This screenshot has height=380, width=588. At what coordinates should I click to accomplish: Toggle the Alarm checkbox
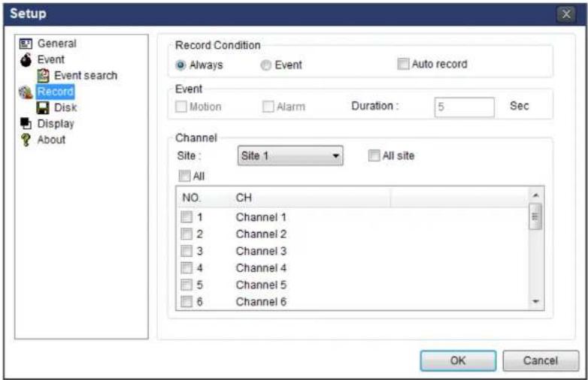[268, 107]
